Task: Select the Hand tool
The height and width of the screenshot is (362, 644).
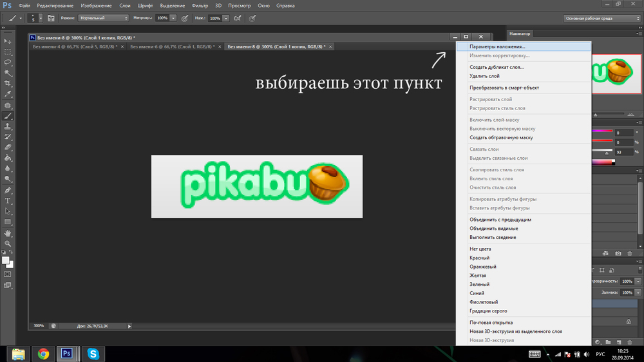Action: tap(8, 233)
